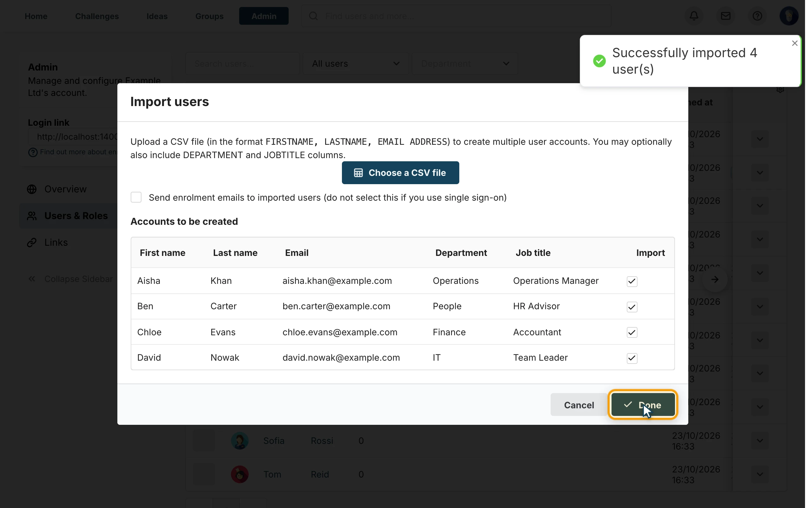Click Tom Reid's avatar
Screen dimensions: 812x508
click(x=239, y=474)
